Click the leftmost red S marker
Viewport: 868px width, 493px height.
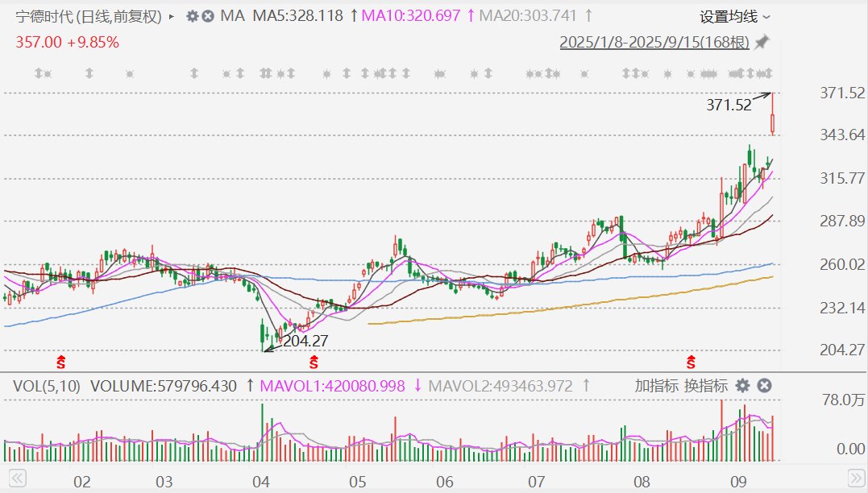pos(61,360)
